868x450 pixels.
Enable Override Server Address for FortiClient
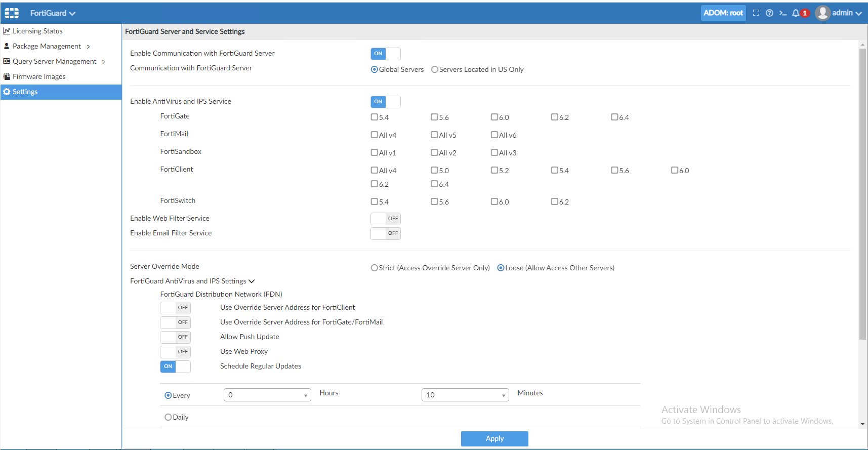(x=175, y=308)
